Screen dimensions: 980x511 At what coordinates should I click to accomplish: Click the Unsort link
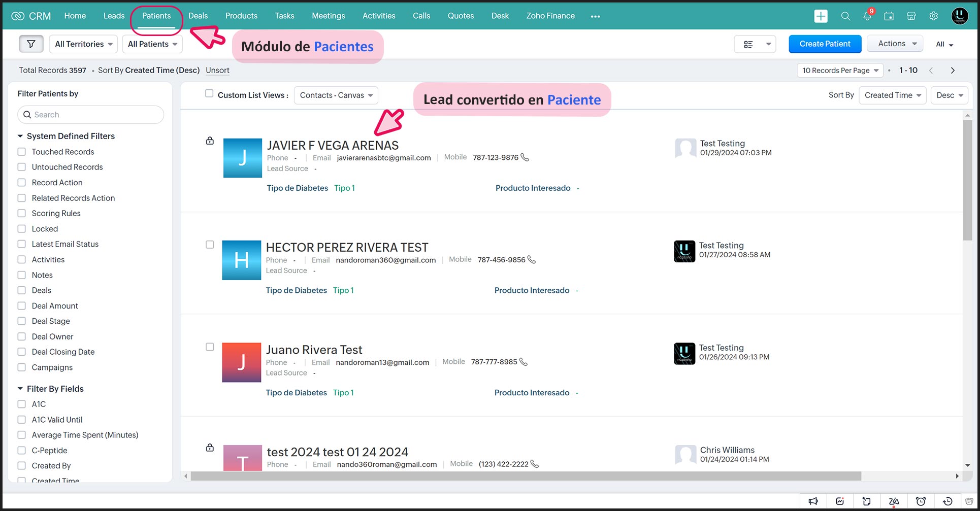(217, 71)
